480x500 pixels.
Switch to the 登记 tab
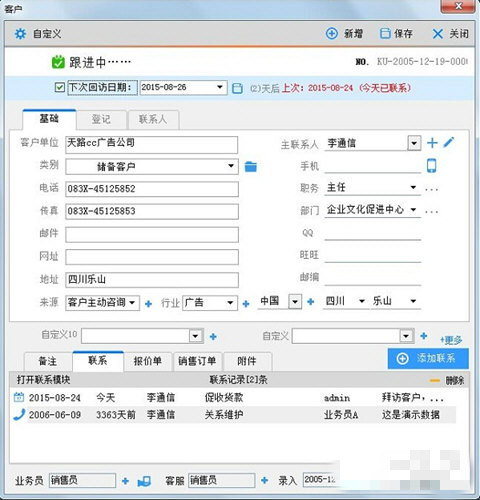point(101,119)
